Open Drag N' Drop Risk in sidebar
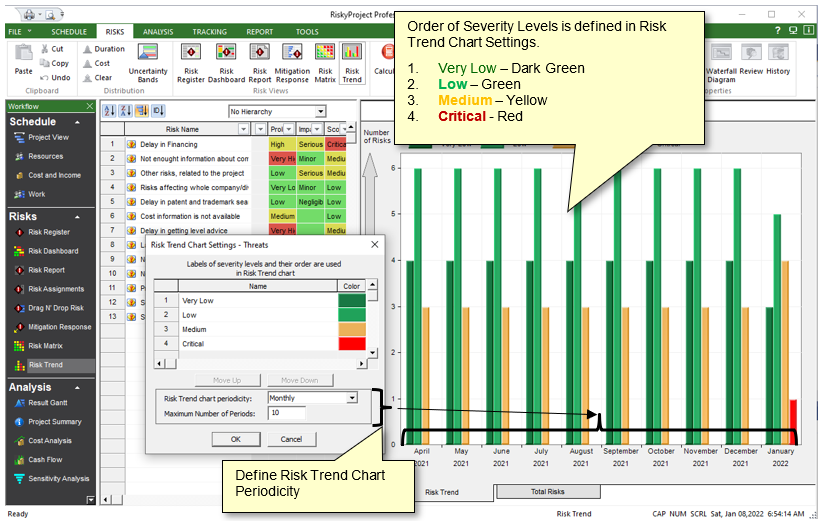 coord(49,308)
